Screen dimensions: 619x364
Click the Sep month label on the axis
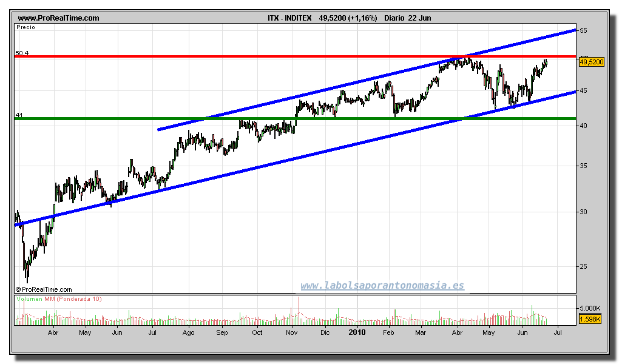222,333
